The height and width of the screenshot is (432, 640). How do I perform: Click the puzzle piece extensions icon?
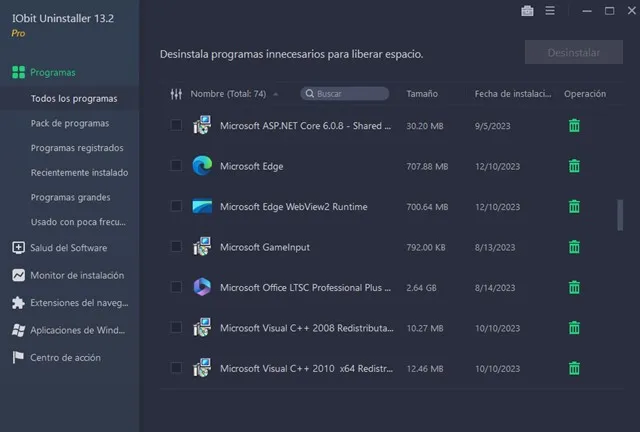click(18, 303)
